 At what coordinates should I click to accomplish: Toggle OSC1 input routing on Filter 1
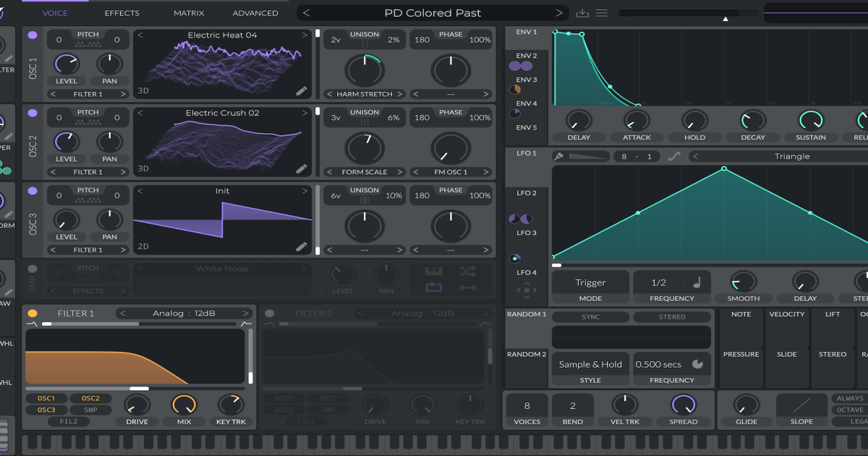47,398
